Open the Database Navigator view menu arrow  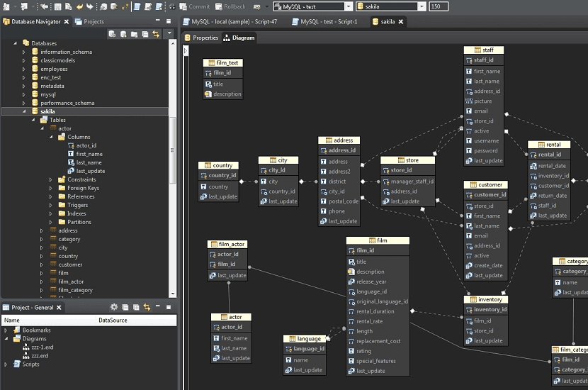pos(169,34)
